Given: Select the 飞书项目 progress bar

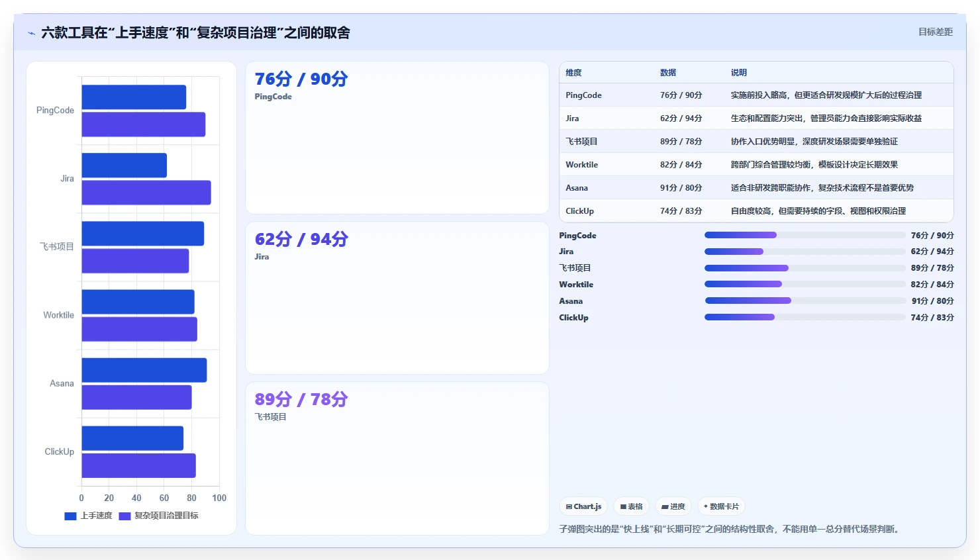Looking at the screenshot, I should tap(805, 268).
